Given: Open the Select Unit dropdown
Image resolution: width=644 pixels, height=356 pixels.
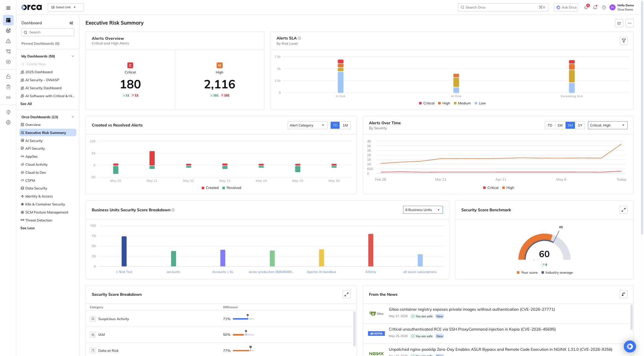Looking at the screenshot, I should [66, 7].
